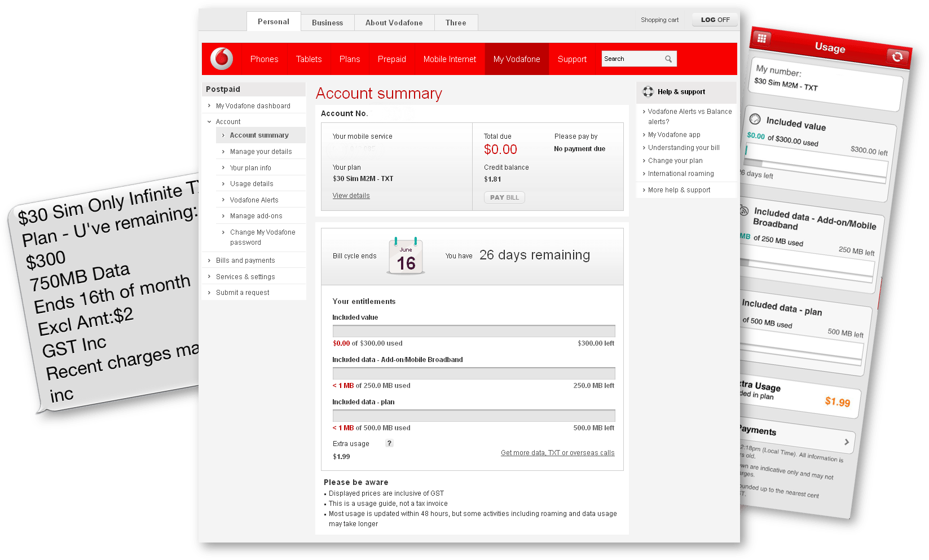Click inside the Search input field

[629, 58]
